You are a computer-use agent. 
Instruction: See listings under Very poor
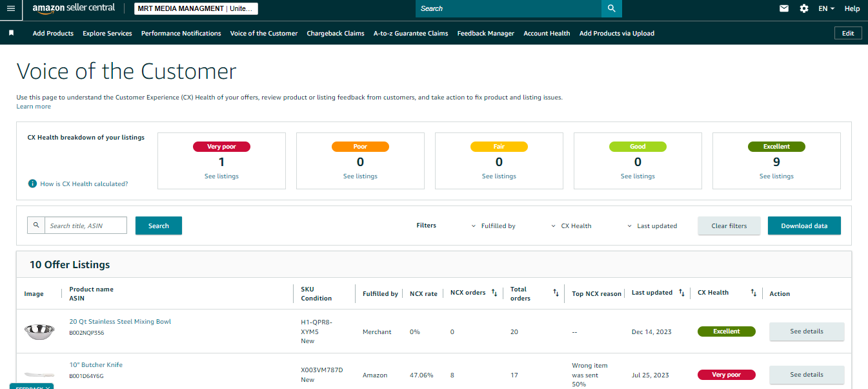coord(221,176)
